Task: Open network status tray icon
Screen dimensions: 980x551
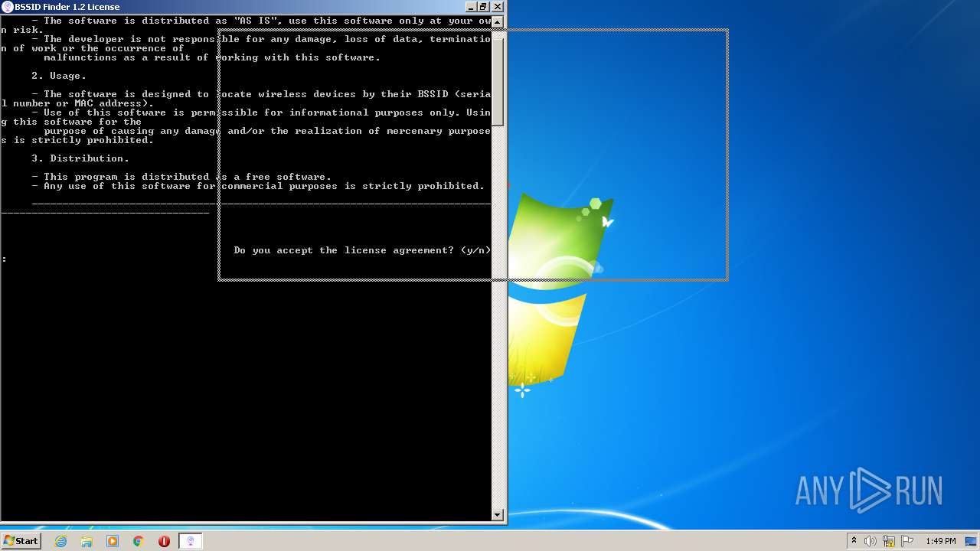Action: (x=889, y=541)
